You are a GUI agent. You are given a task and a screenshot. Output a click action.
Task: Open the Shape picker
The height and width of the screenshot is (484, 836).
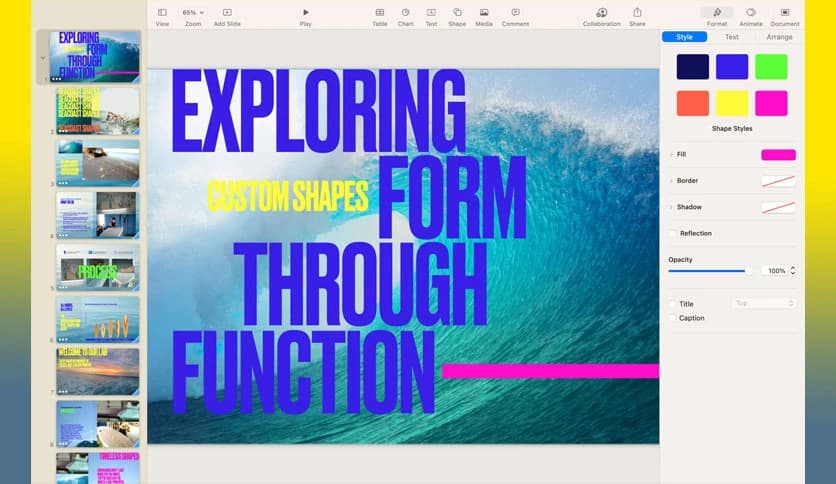coord(457,12)
